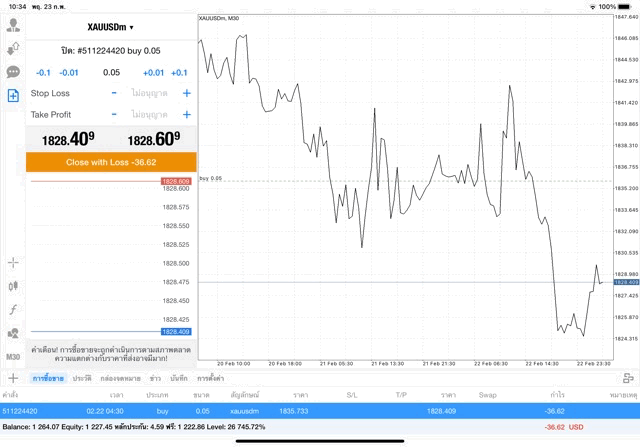Select the 0.05 volume value field
Image resolution: width=640 pixels, height=447 pixels.
coord(111,73)
